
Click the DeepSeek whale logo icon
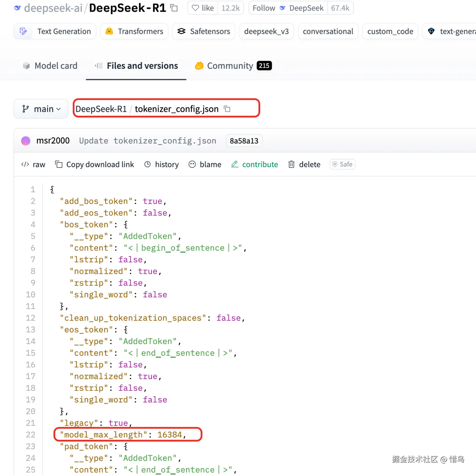pos(18,8)
